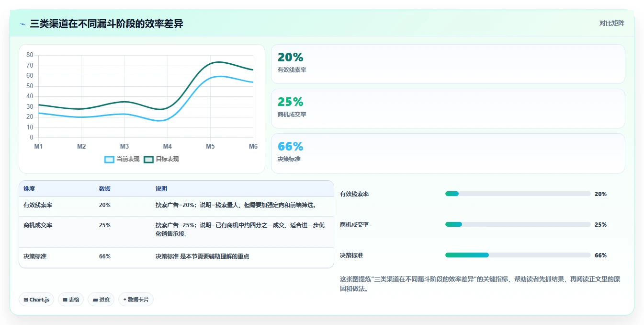This screenshot has width=644, height=325.
Task: Click the 数据 column header
Action: coord(105,189)
